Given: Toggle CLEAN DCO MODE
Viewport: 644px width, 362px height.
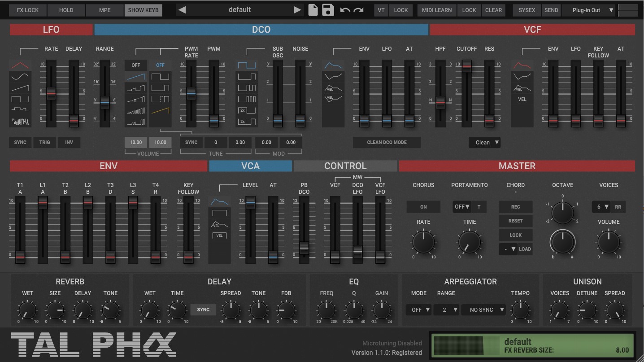Looking at the screenshot, I should pyautogui.click(x=387, y=143).
